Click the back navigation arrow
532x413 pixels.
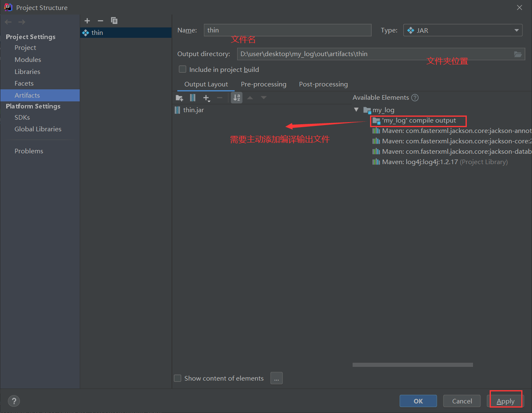[8, 22]
